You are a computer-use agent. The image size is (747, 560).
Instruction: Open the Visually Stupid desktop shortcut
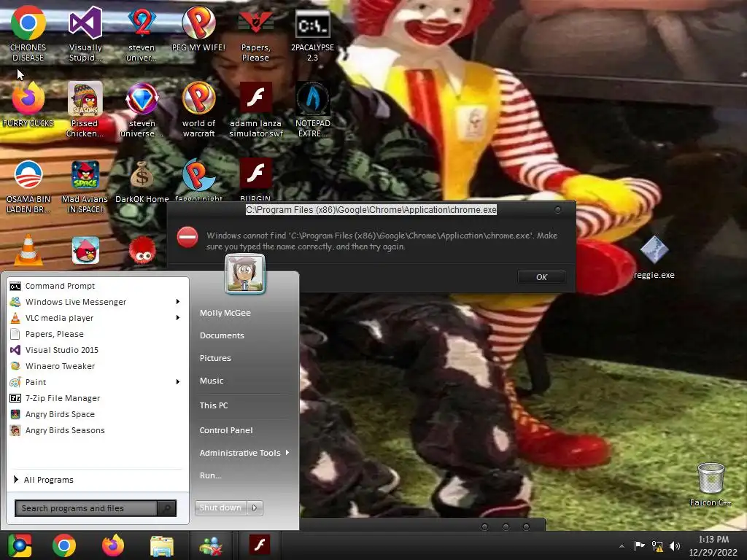click(x=85, y=34)
